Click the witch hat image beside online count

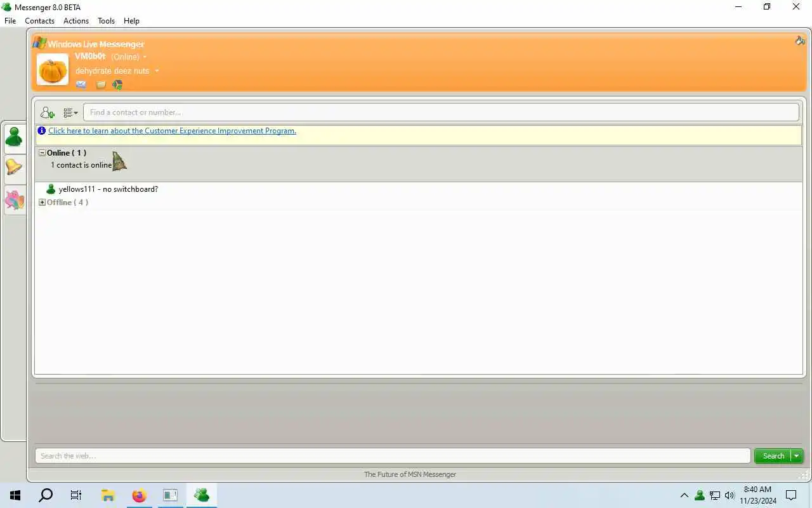click(x=119, y=161)
